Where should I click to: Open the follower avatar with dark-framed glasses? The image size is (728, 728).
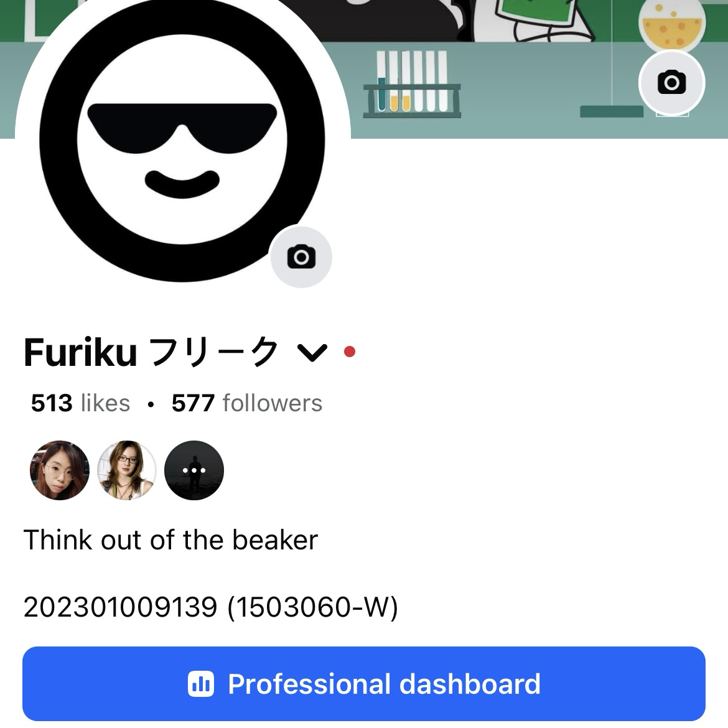coord(127,470)
